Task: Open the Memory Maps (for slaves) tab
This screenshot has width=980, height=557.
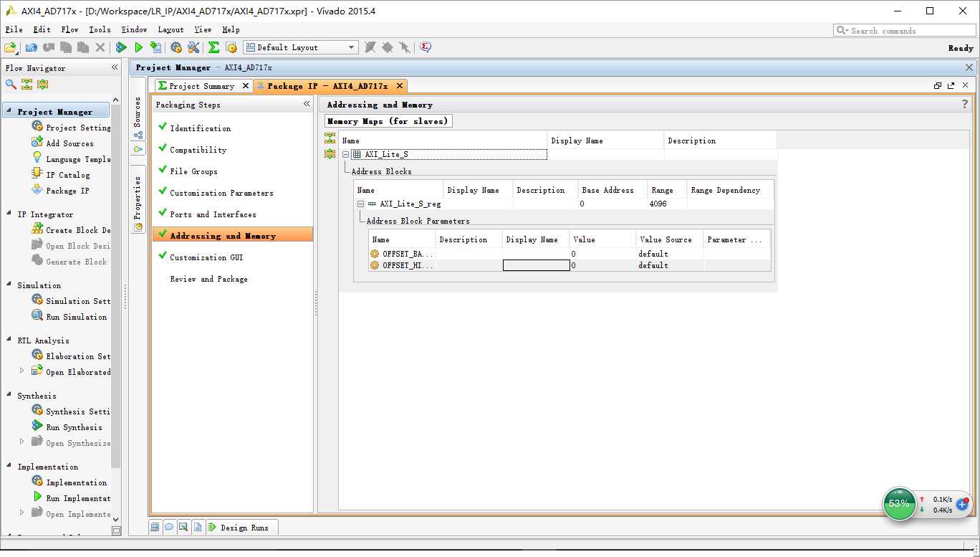Action: coord(388,121)
